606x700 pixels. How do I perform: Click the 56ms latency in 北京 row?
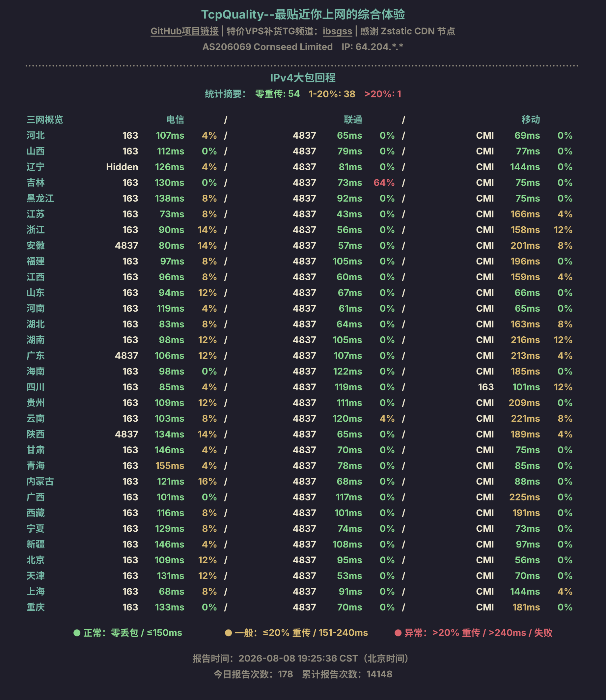tap(527, 560)
